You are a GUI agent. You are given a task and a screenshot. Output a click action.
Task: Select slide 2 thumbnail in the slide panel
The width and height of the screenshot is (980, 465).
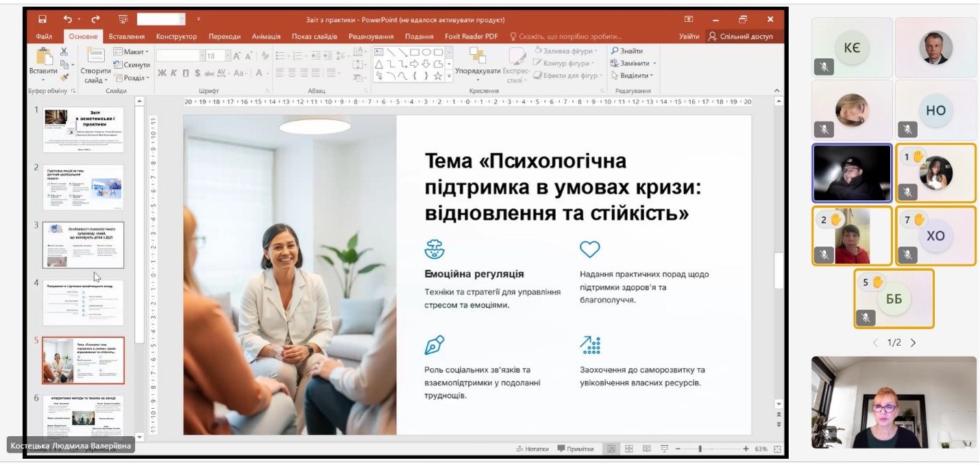point(83,187)
